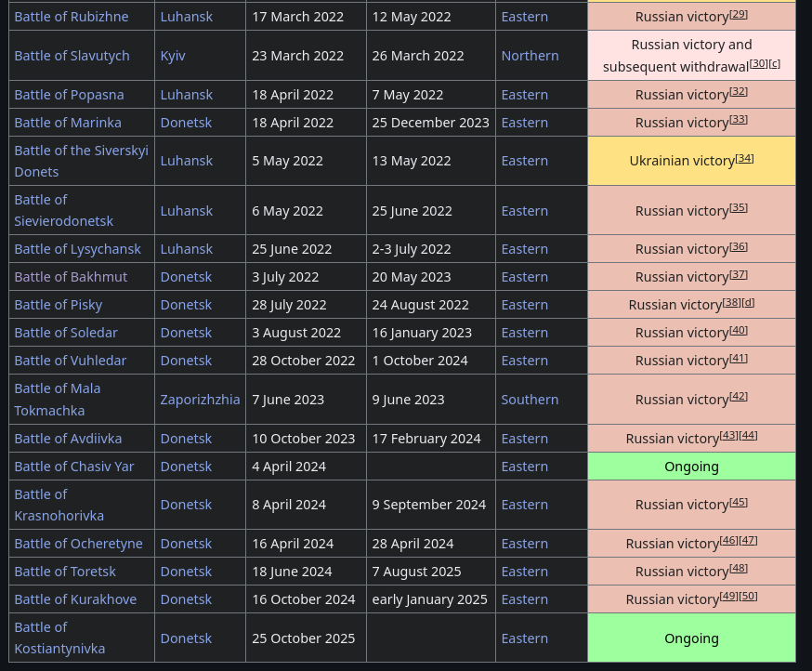Go to Battle of Soledar page
The image size is (812, 671).
point(66,333)
